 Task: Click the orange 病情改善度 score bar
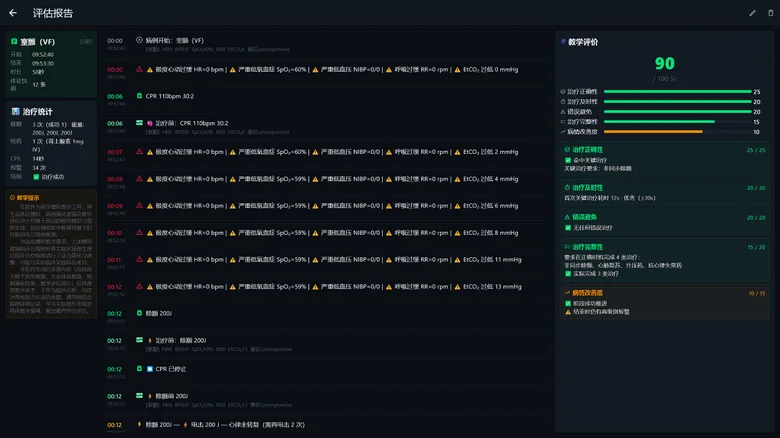(653, 132)
